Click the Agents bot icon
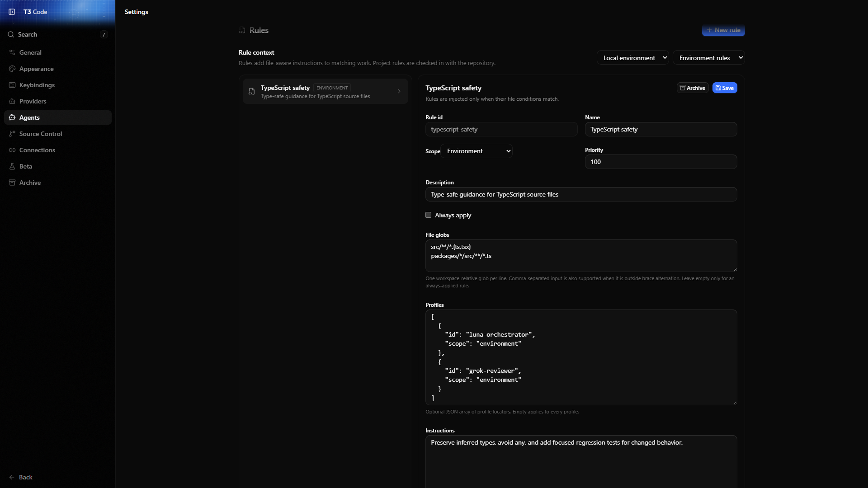 (x=12, y=117)
